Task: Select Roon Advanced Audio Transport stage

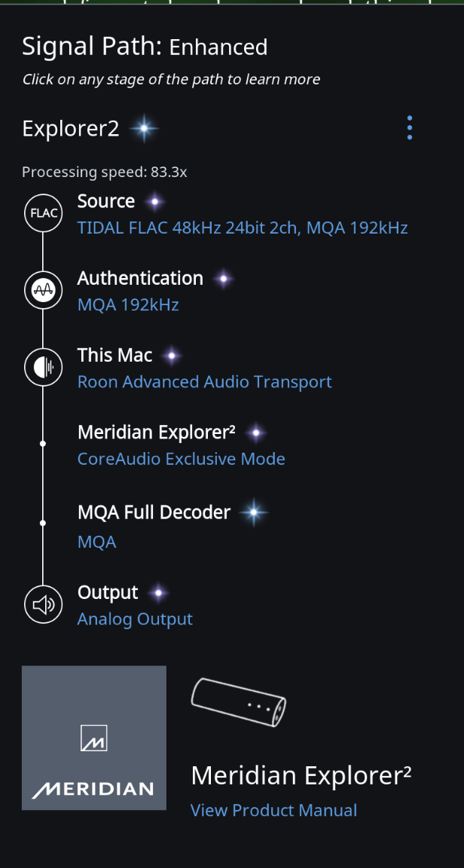Action: tap(204, 382)
